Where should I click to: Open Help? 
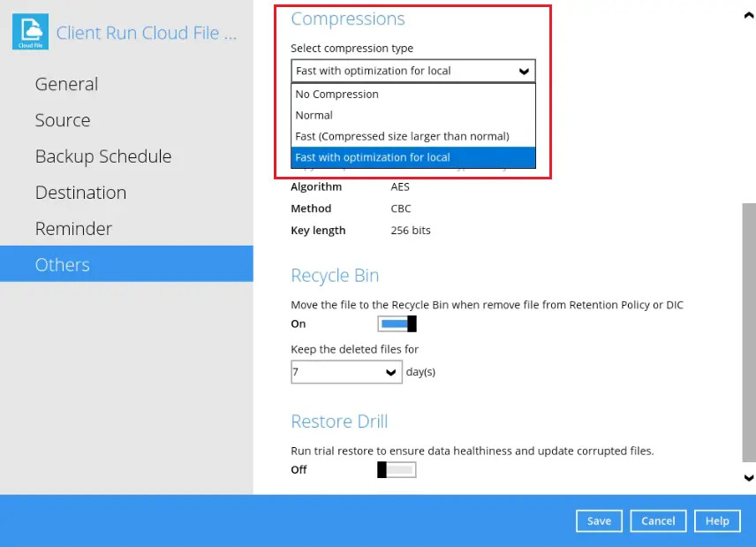(716, 521)
